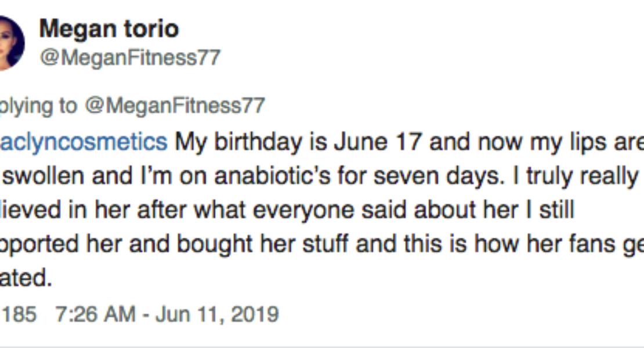
Task: Open the 7:26 AM - Jun 11, 2019 timestamp
Action: [167, 314]
